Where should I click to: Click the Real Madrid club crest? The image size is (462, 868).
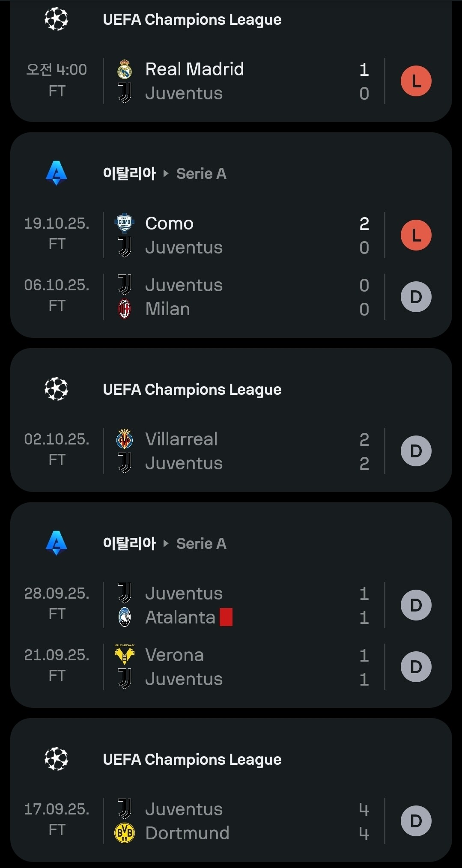125,69
